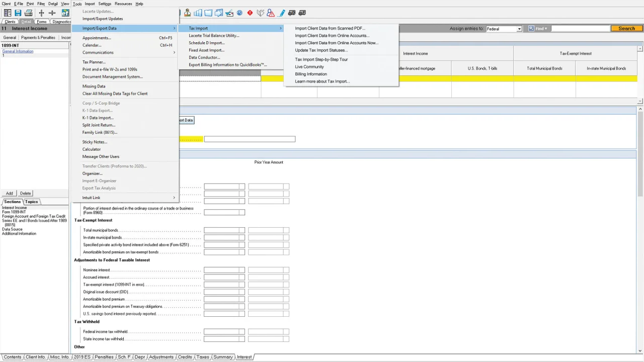Screen dimensions: 644x362
Task: Click the e-file 'ef' toolbar icon
Action: tap(65, 13)
